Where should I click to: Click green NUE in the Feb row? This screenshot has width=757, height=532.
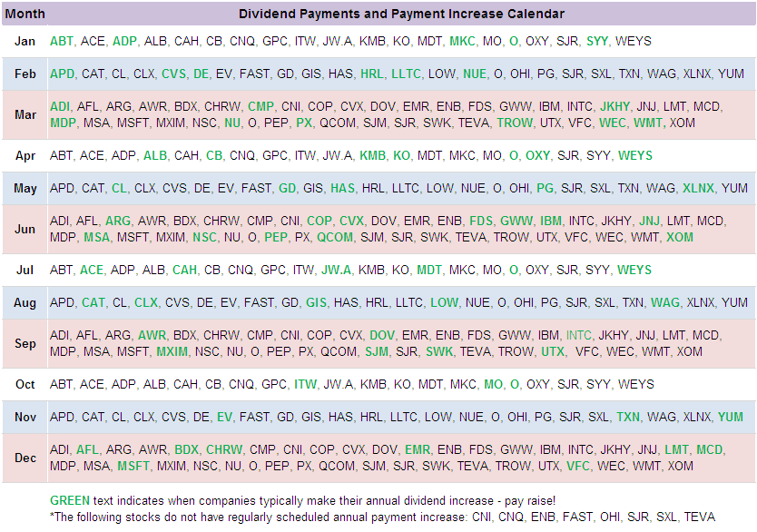pyautogui.click(x=475, y=74)
